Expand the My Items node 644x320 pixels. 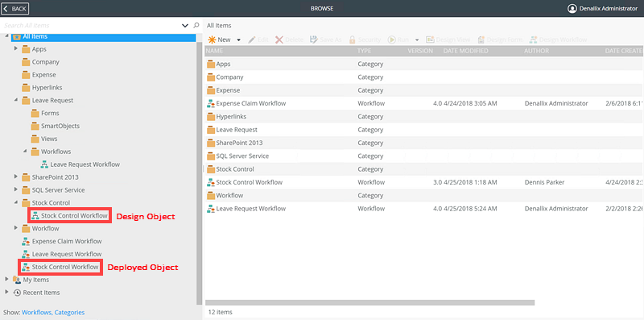pos(6,279)
